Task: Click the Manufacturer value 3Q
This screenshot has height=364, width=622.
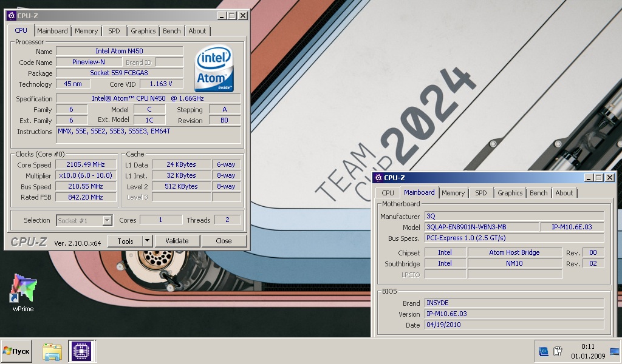Action: [514, 216]
